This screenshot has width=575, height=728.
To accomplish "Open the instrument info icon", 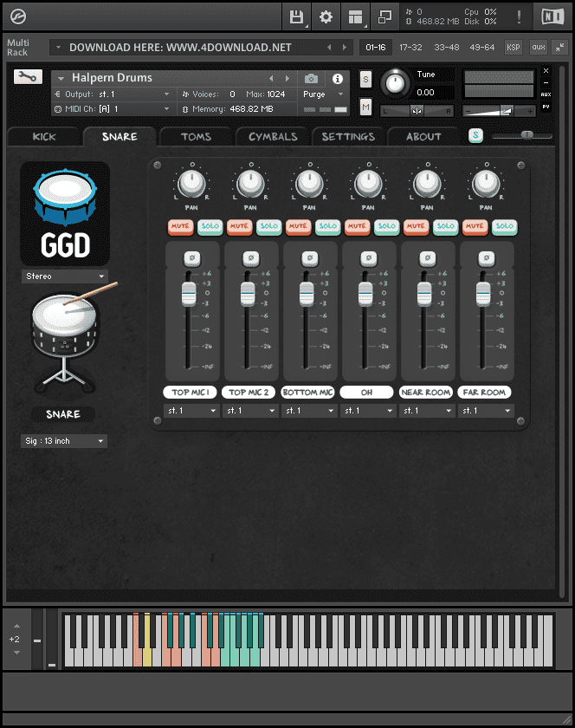I will 338,79.
